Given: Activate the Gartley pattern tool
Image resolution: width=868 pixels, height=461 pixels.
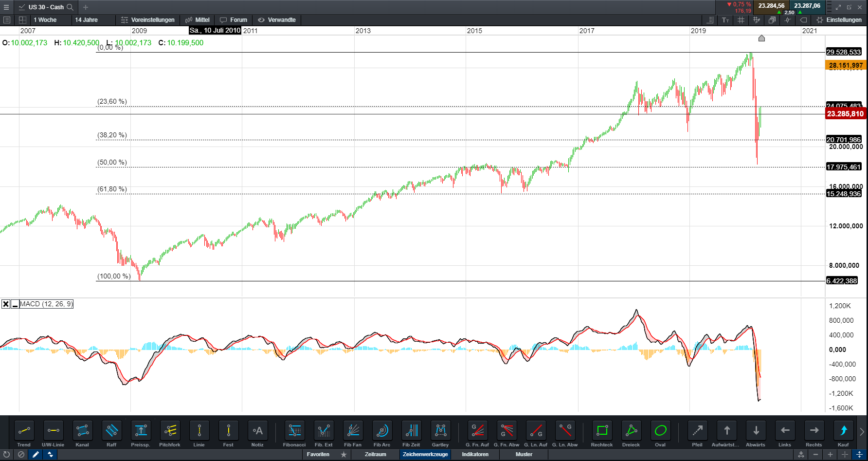Looking at the screenshot, I should click(440, 431).
